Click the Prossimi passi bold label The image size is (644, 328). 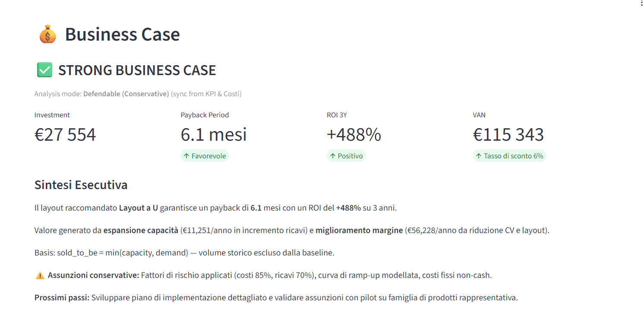62,298
